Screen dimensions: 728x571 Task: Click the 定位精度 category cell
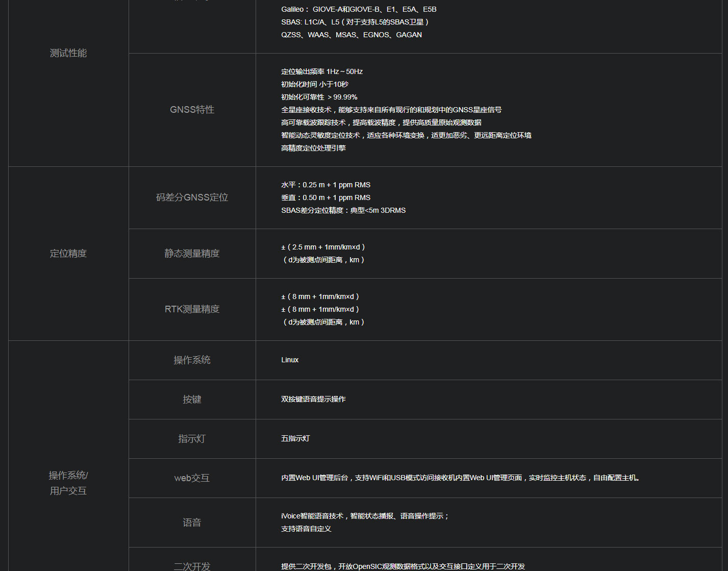[68, 254]
